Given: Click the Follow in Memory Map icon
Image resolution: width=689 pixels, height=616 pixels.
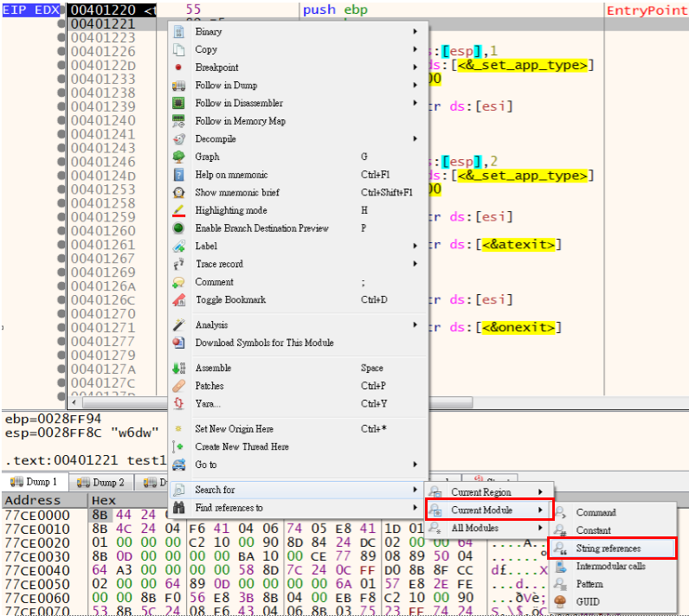Looking at the screenshot, I should point(178,121).
